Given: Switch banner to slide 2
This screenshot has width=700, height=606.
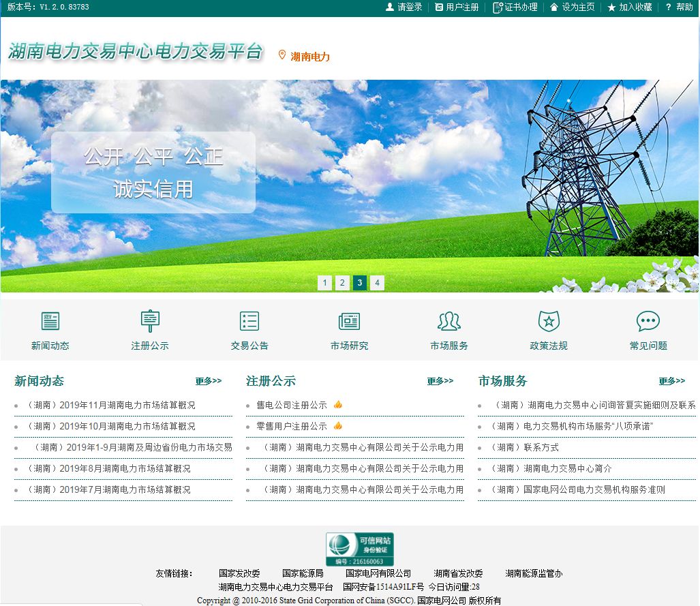Looking at the screenshot, I should point(342,283).
